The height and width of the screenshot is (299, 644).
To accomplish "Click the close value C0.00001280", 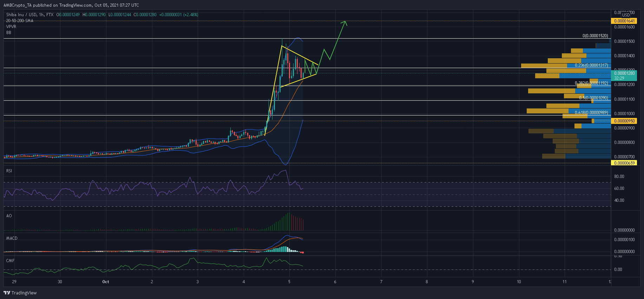I will click(x=145, y=15).
